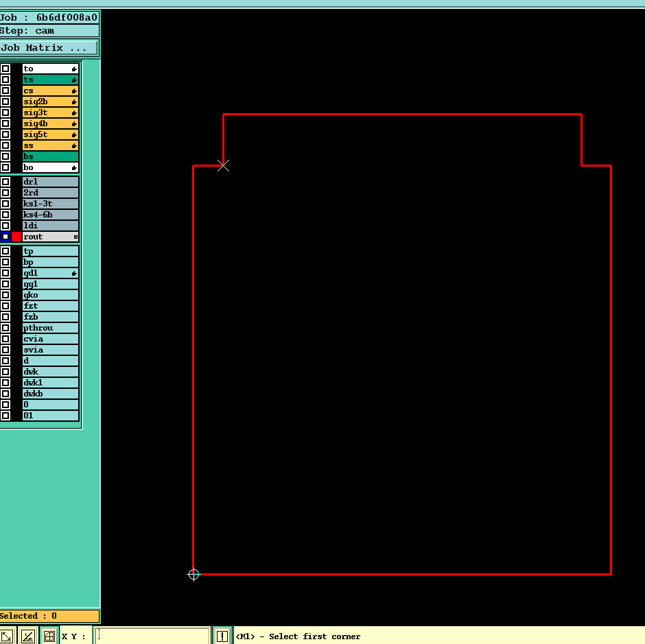Select the 'bo' layer name
Viewport: 645px width, 644px height.
51,167
